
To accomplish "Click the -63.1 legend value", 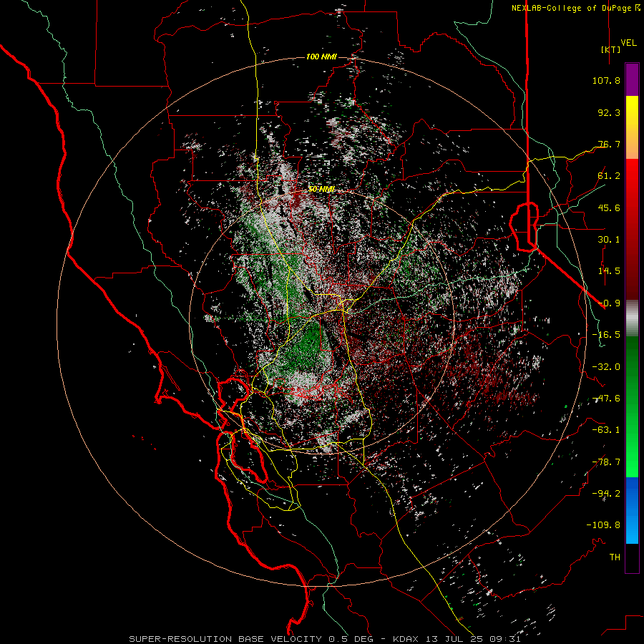I will click(x=606, y=430).
